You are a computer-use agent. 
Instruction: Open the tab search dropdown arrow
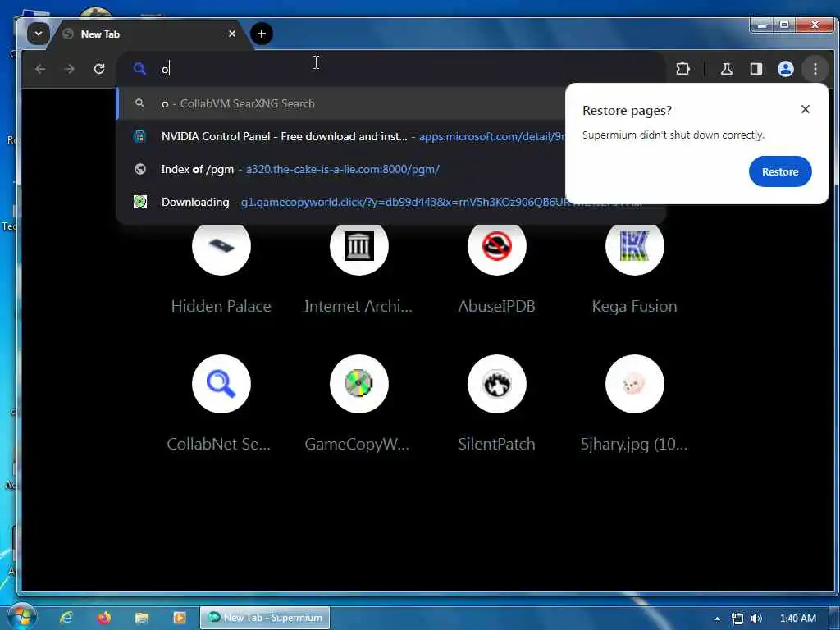[x=38, y=34]
